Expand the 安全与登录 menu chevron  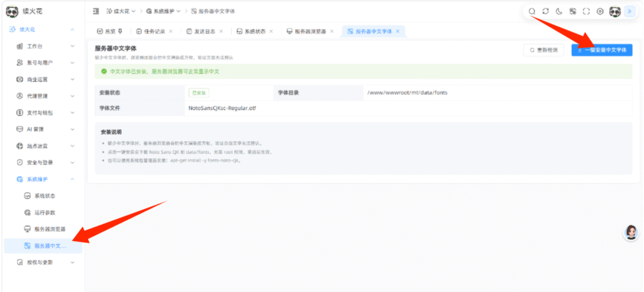pyautogui.click(x=72, y=162)
